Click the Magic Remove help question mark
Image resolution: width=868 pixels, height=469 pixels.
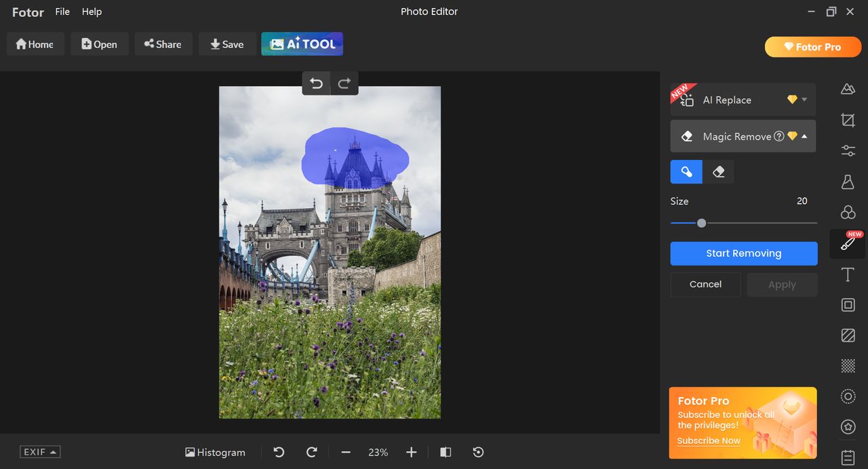point(779,136)
